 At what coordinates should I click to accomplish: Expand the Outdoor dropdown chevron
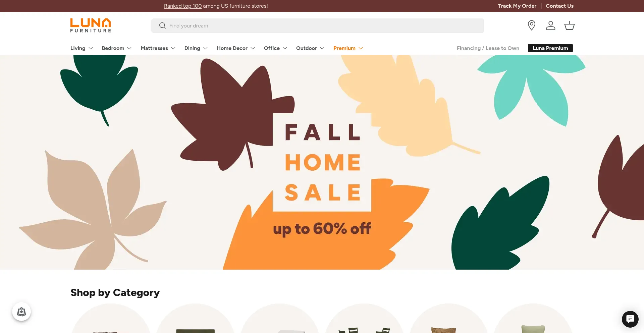click(322, 48)
